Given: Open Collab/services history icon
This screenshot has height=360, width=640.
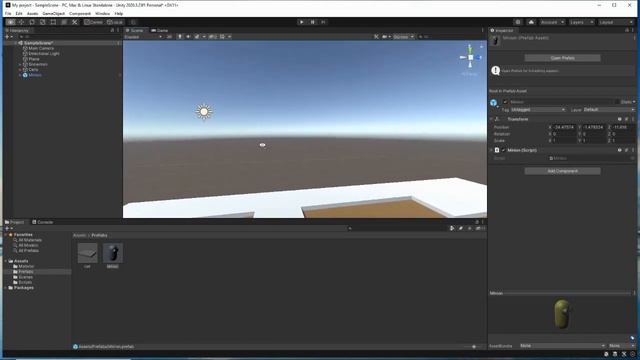Looking at the screenshot, I should (518, 22).
